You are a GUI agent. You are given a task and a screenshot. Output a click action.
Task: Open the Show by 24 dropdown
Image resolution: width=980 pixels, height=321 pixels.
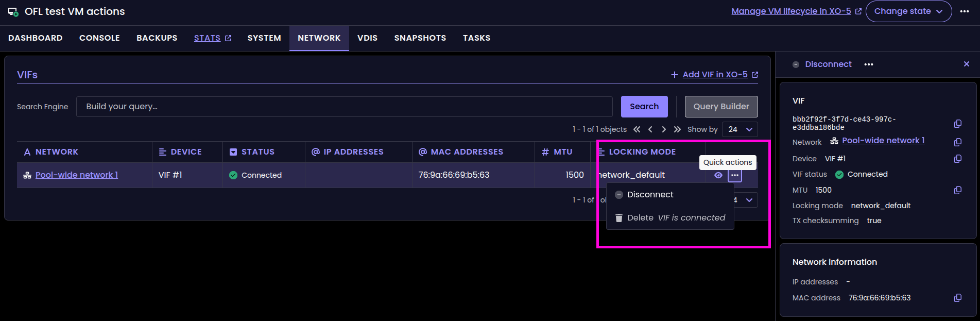740,129
